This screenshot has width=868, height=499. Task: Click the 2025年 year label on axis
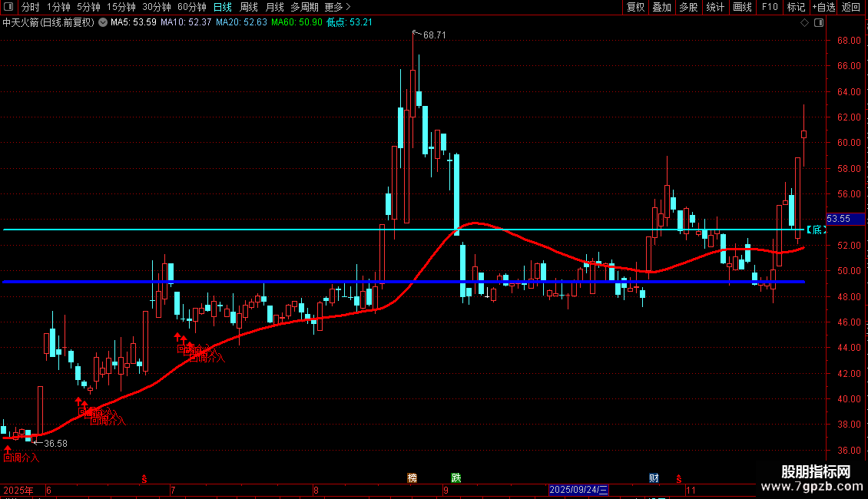click(x=18, y=490)
